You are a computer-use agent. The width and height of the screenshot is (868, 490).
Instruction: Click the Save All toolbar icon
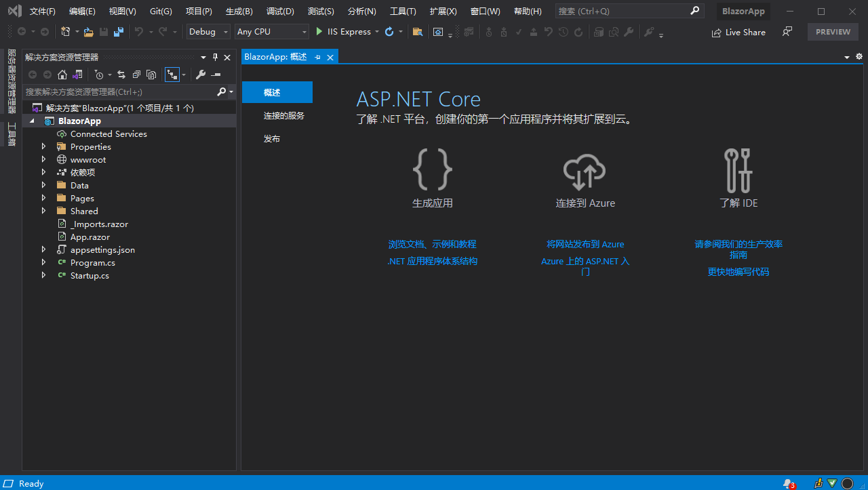119,32
